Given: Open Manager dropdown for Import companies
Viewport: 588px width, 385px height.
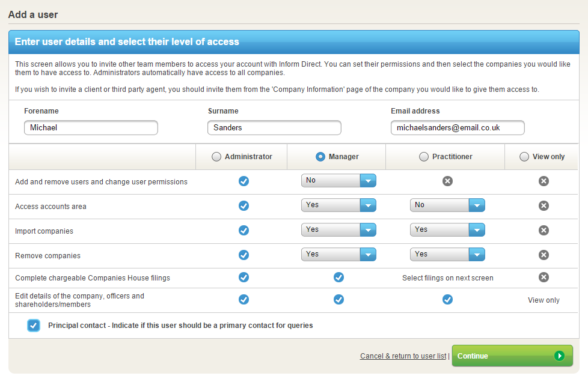Looking at the screenshot, I should click(x=367, y=230).
